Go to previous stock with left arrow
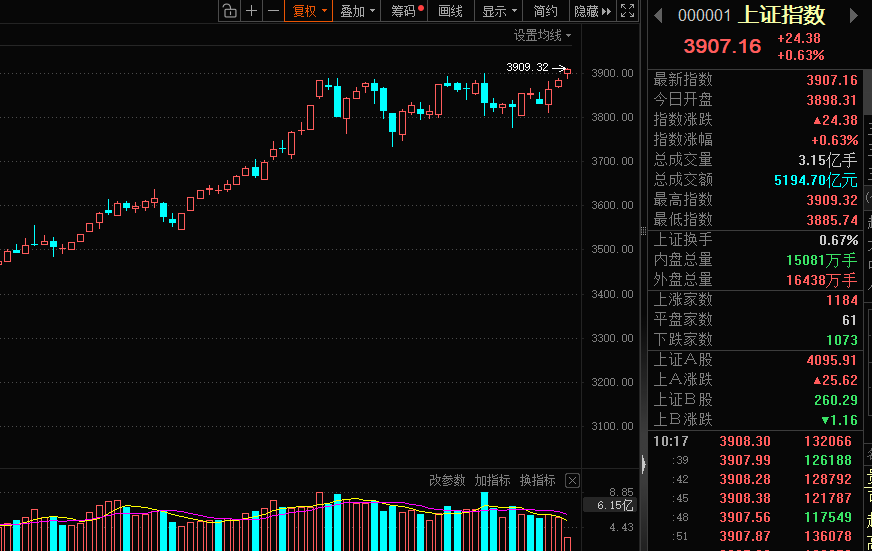The image size is (872, 551). pos(659,15)
